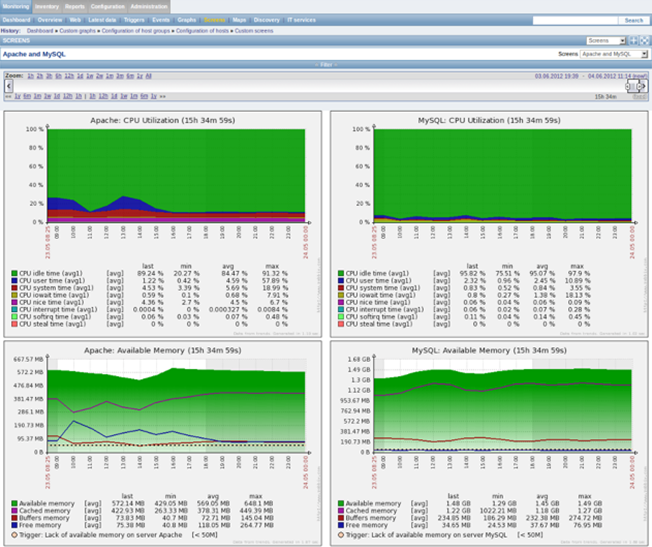Add this screen to favourites via plus icon

pyautogui.click(x=633, y=40)
